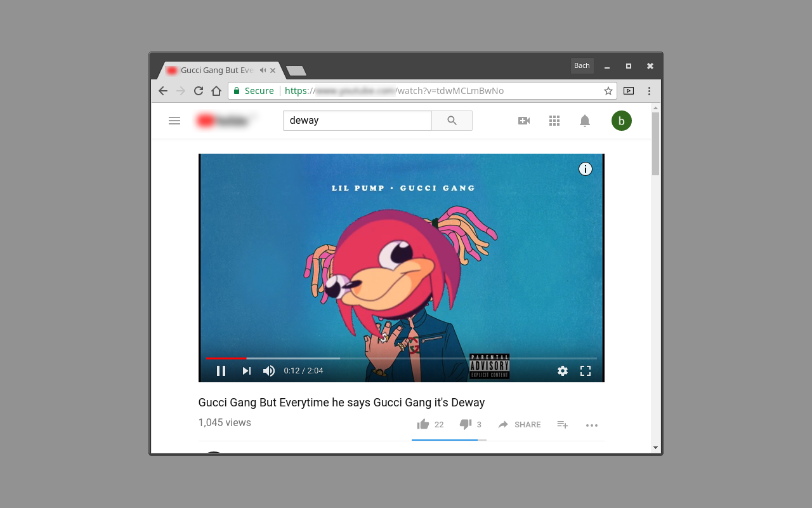
Task: Bookmark this page with star
Action: [608, 91]
